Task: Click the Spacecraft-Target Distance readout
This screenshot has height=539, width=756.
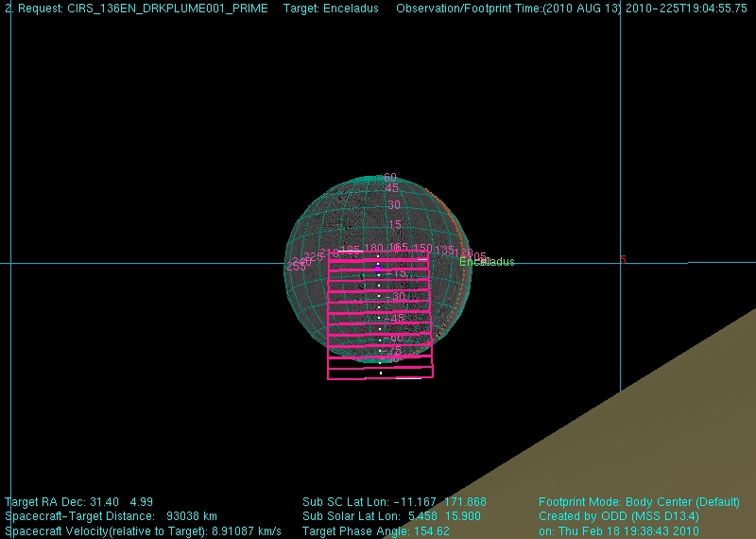Action: pyautogui.click(x=112, y=516)
